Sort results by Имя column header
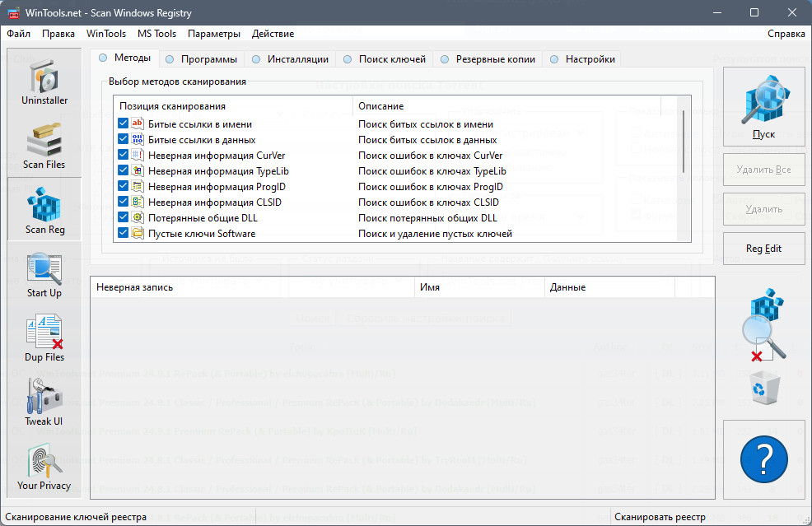Screen dimensions: 812x526 479,287
